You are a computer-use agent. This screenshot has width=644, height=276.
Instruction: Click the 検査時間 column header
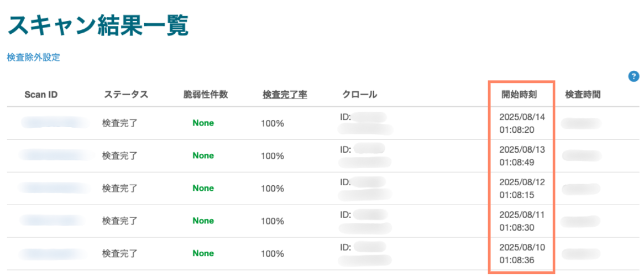click(583, 95)
